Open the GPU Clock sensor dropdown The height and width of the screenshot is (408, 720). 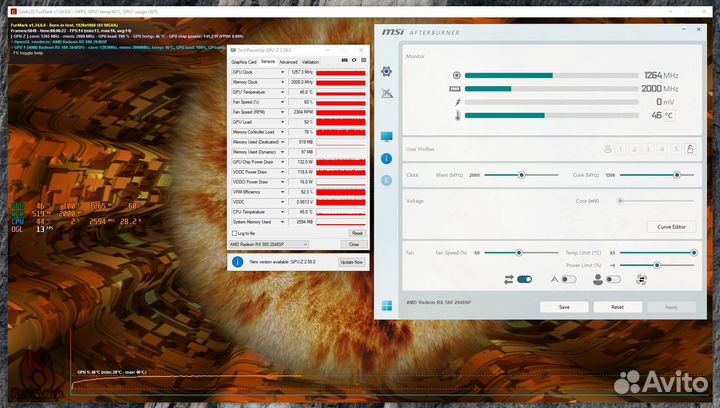(x=282, y=72)
